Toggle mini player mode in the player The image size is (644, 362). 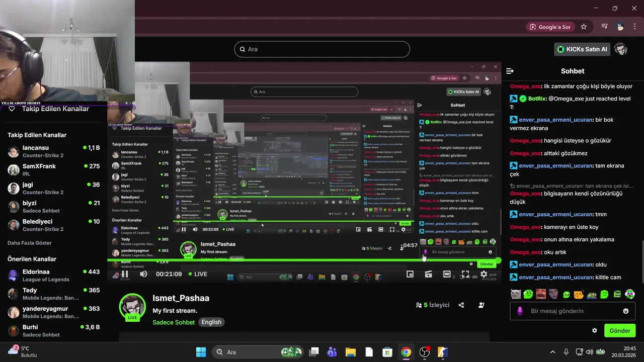[x=410, y=274]
